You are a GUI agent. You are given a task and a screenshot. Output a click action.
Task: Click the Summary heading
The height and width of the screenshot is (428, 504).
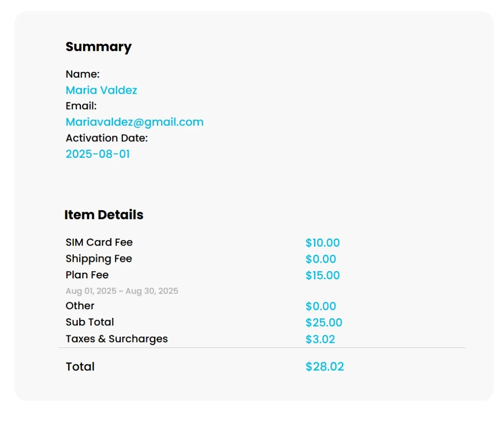(x=98, y=47)
